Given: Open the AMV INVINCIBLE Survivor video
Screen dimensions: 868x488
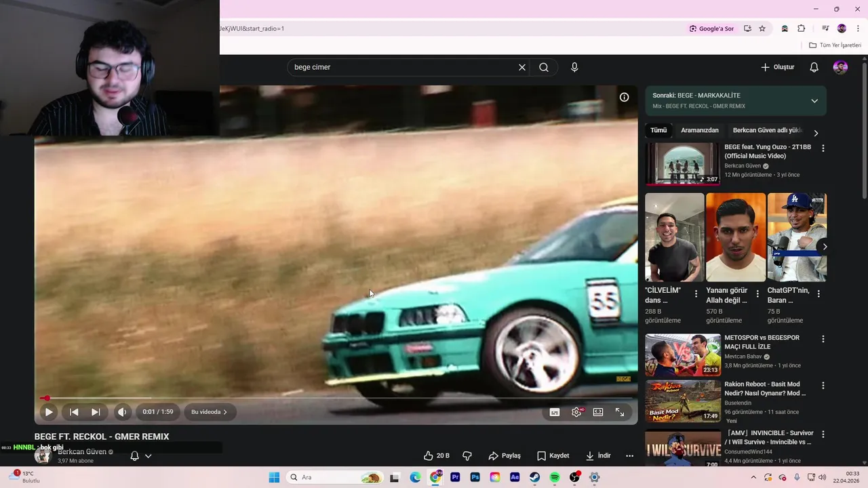Looking at the screenshot, I should [x=682, y=447].
